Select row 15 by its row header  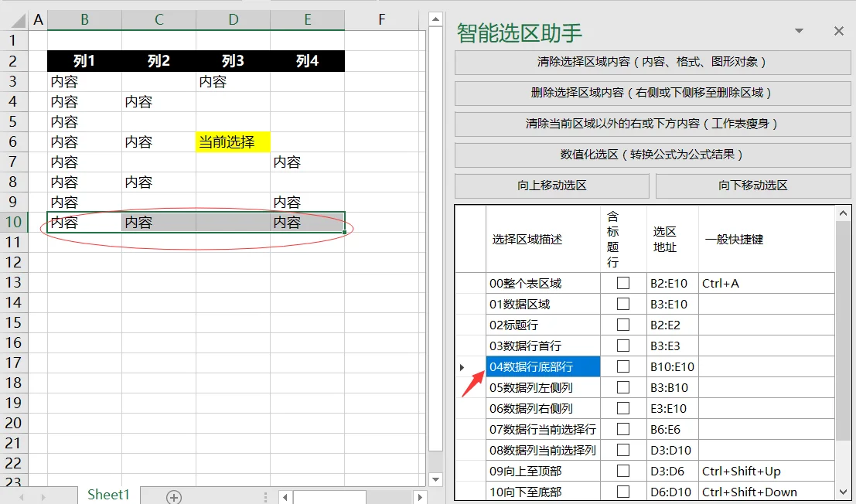tap(13, 322)
